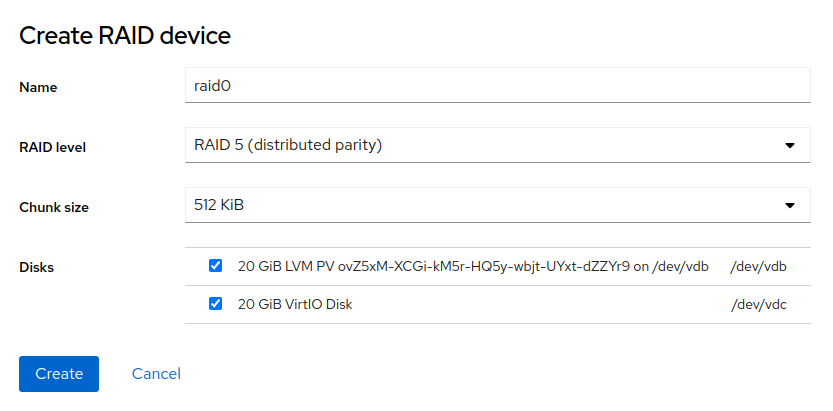
Task: Click the 'Name' field label
Action: (39, 87)
